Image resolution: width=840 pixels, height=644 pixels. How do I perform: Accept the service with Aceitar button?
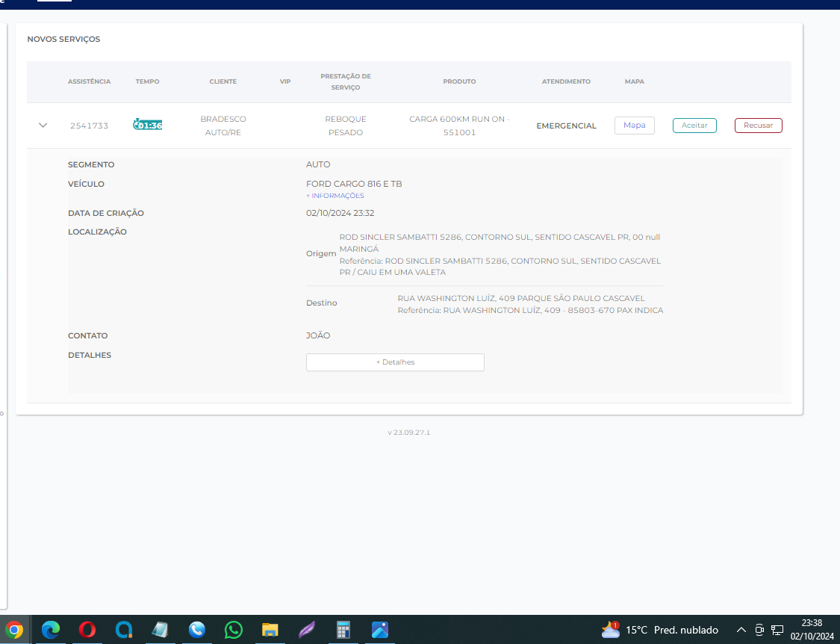[x=694, y=126]
